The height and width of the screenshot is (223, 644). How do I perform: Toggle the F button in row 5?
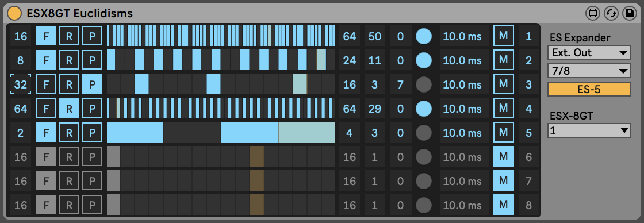[x=46, y=133]
